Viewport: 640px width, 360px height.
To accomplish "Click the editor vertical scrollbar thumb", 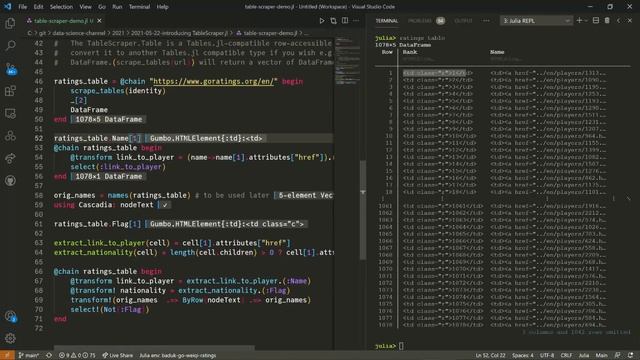I will click(x=363, y=210).
